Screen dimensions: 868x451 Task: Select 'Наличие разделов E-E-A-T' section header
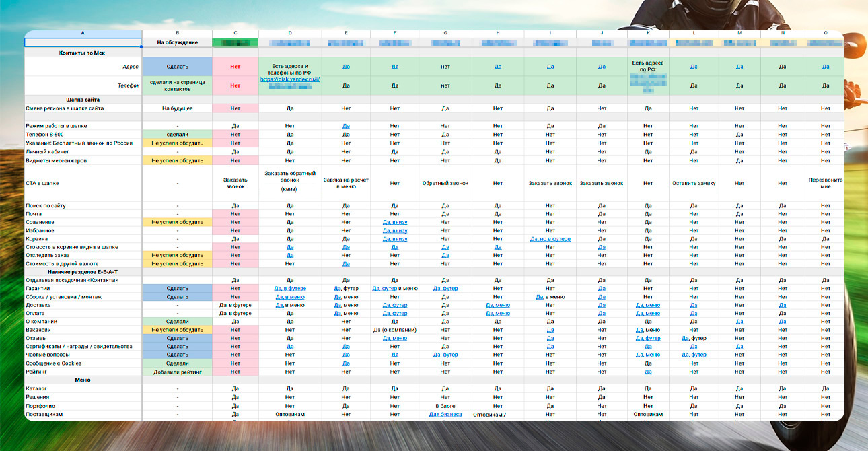[83, 271]
